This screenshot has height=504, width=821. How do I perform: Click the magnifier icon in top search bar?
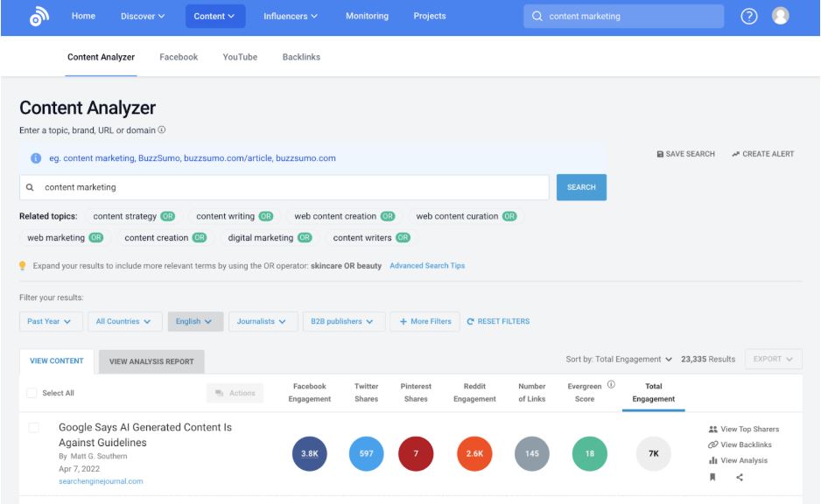pyautogui.click(x=537, y=17)
